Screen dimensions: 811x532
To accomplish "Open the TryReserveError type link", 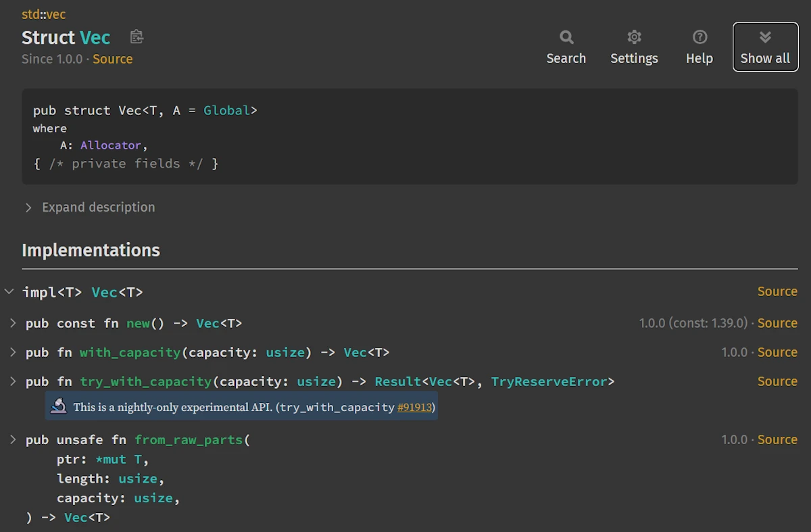I will click(x=549, y=381).
